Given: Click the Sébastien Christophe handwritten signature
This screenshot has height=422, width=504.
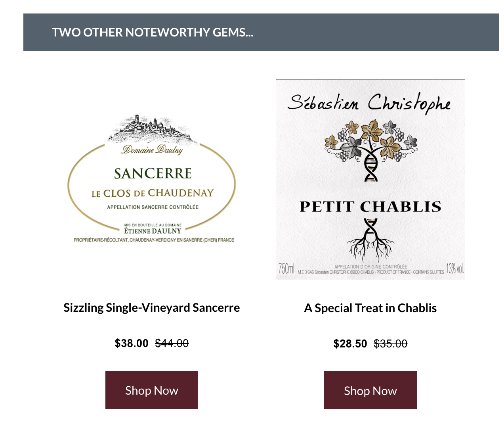Looking at the screenshot, I should point(369,104).
